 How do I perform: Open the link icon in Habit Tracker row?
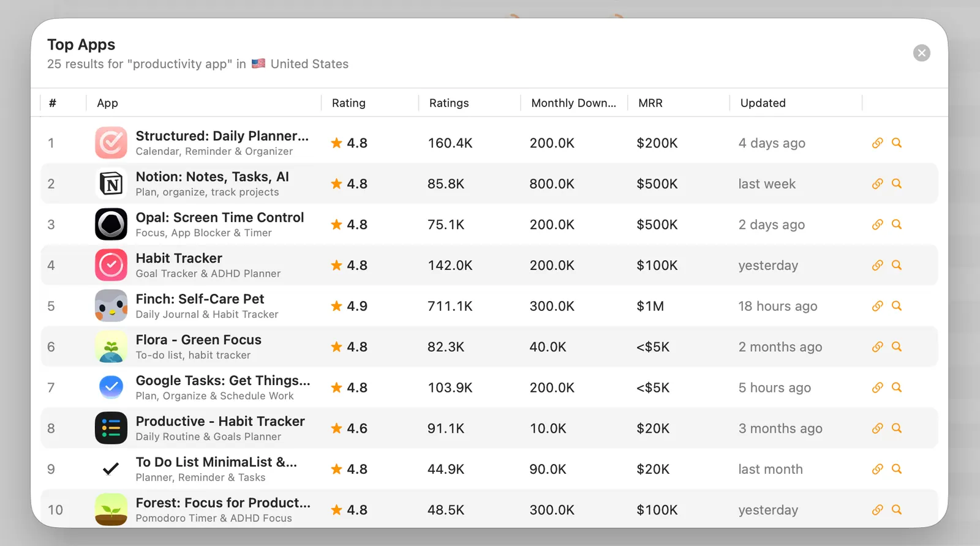point(877,265)
